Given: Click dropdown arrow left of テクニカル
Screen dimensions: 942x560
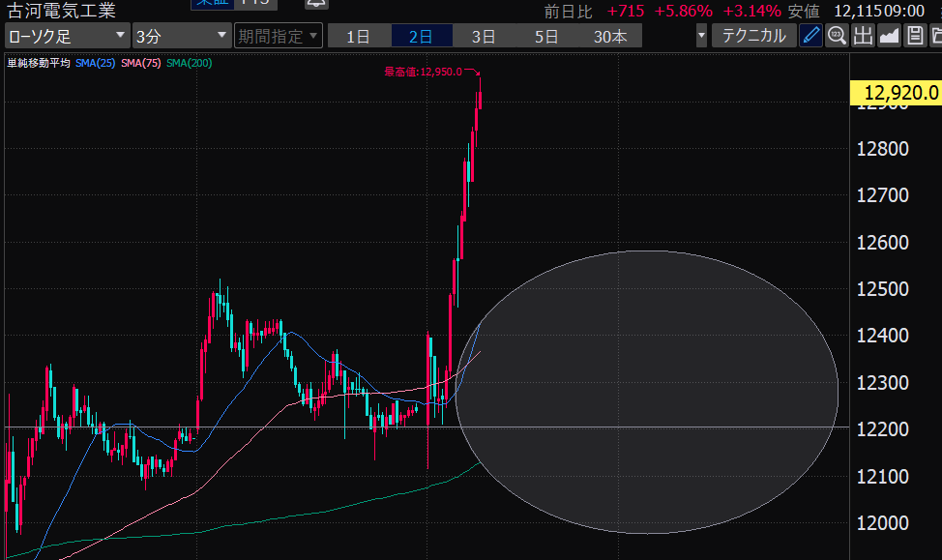Looking at the screenshot, I should [701, 37].
